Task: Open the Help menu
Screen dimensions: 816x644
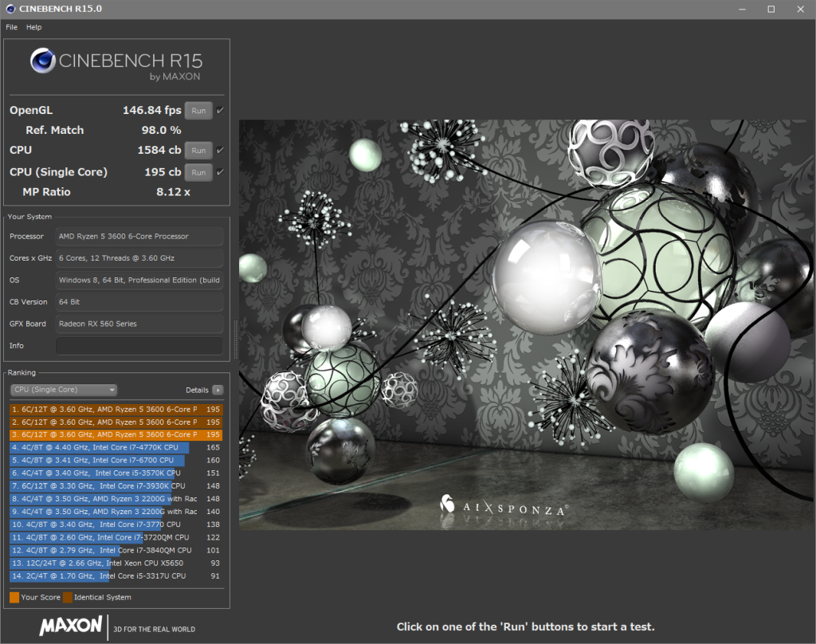Action: (33, 27)
